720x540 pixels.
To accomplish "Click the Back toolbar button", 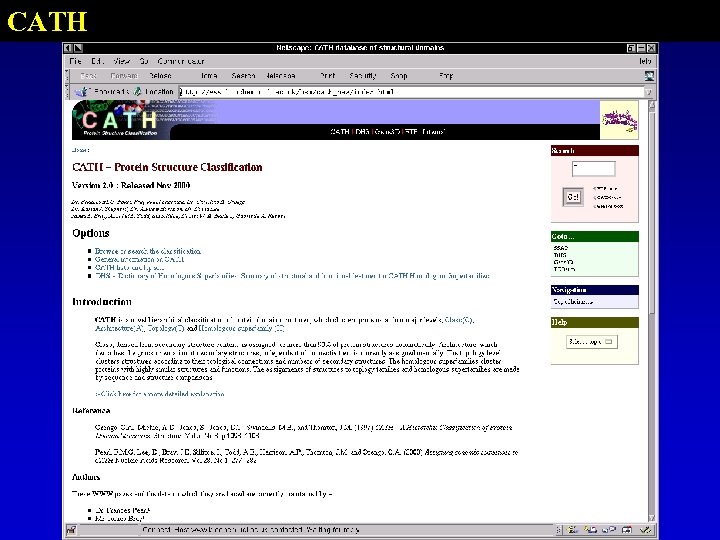I will pyautogui.click(x=89, y=76).
